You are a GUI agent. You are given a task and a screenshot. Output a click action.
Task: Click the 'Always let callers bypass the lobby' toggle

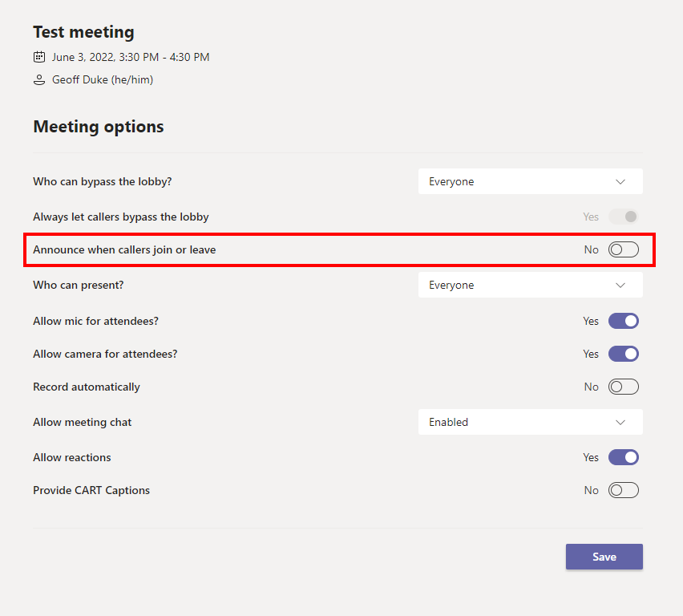623,217
